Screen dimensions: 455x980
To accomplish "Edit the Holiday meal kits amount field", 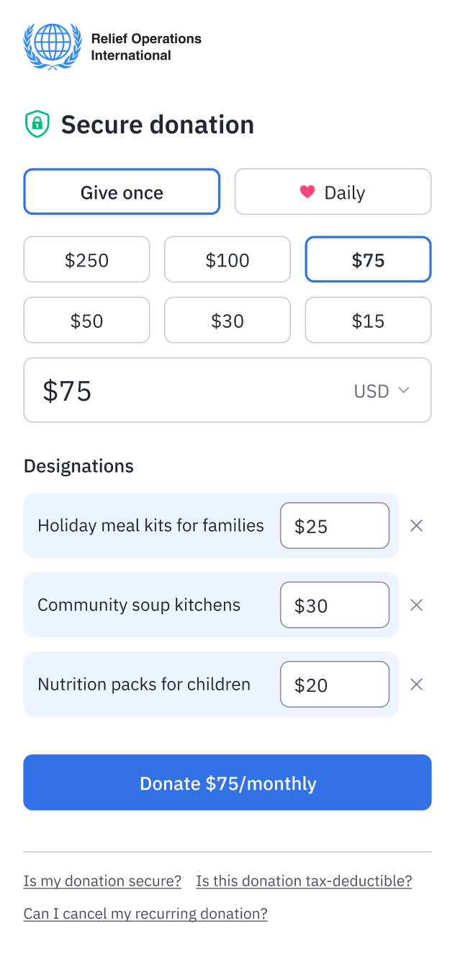I will tap(335, 526).
